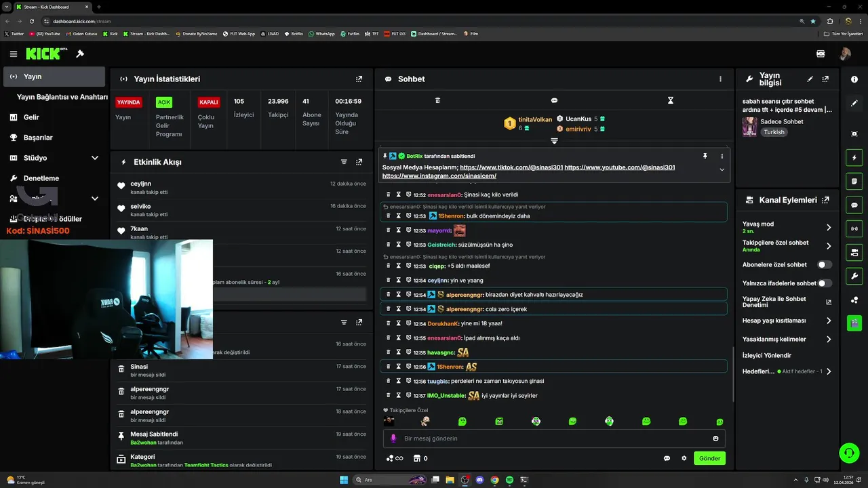Pop out the Yayın İstatistikleri panel

359,79
